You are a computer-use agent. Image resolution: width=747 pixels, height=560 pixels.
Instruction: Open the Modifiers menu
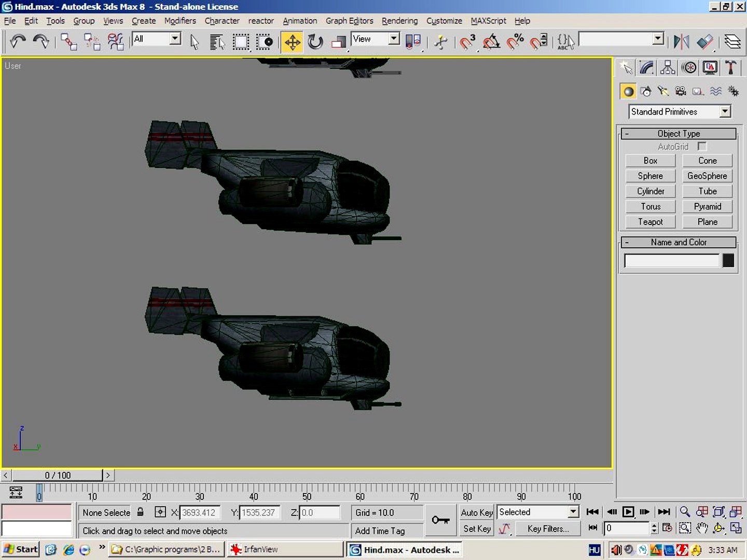180,21
